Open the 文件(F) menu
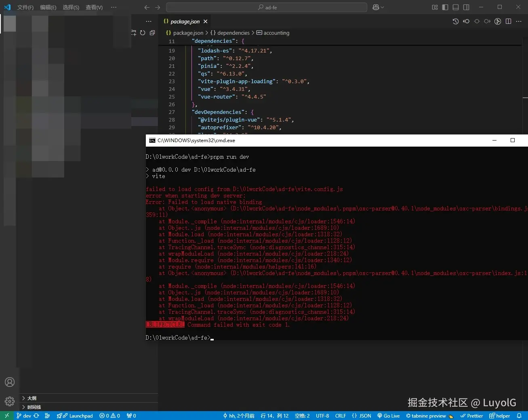This screenshot has width=528, height=420. pyautogui.click(x=25, y=7)
